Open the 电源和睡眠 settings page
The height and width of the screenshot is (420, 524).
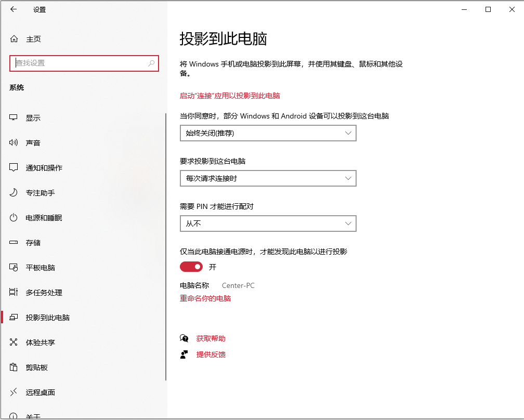[44, 218]
